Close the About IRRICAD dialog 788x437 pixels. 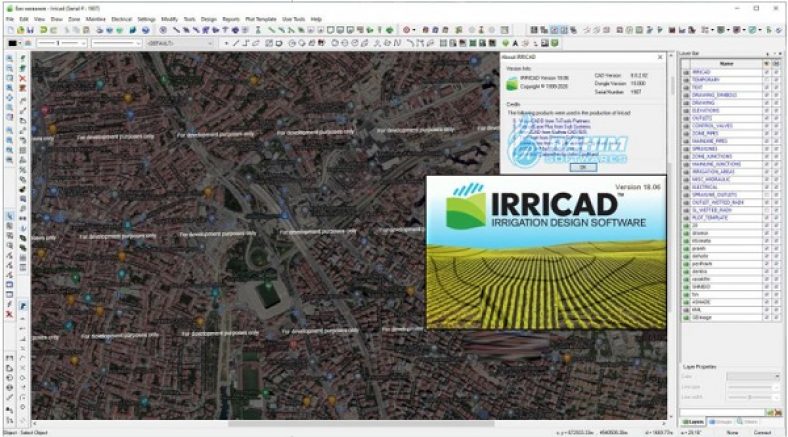point(660,57)
